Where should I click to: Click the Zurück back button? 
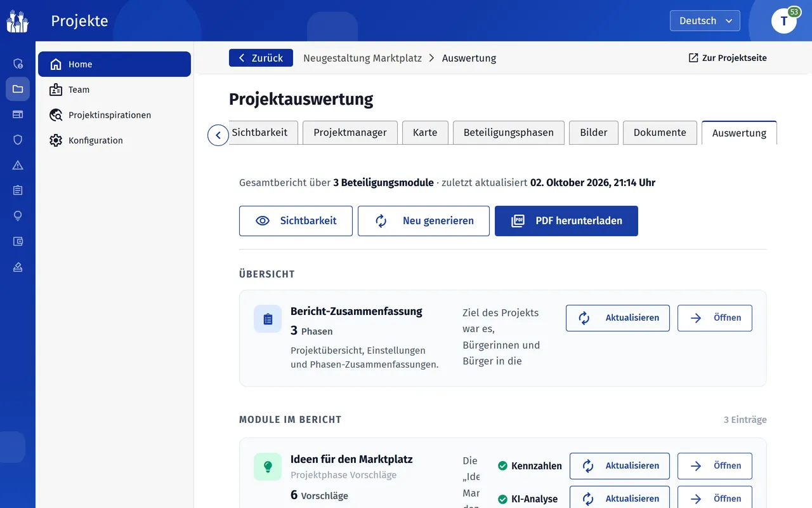click(x=261, y=58)
